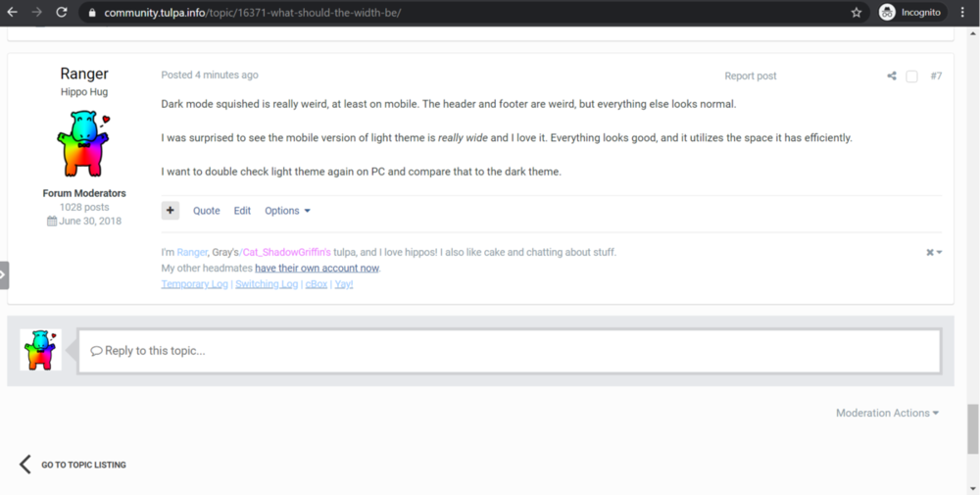Open the cBox link
The height and width of the screenshot is (495, 980).
tap(317, 283)
